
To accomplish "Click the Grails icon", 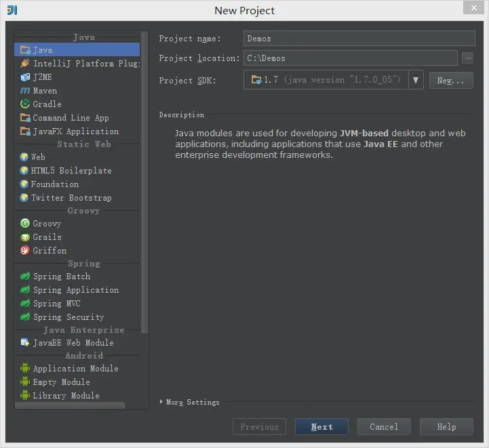I will (x=25, y=237).
